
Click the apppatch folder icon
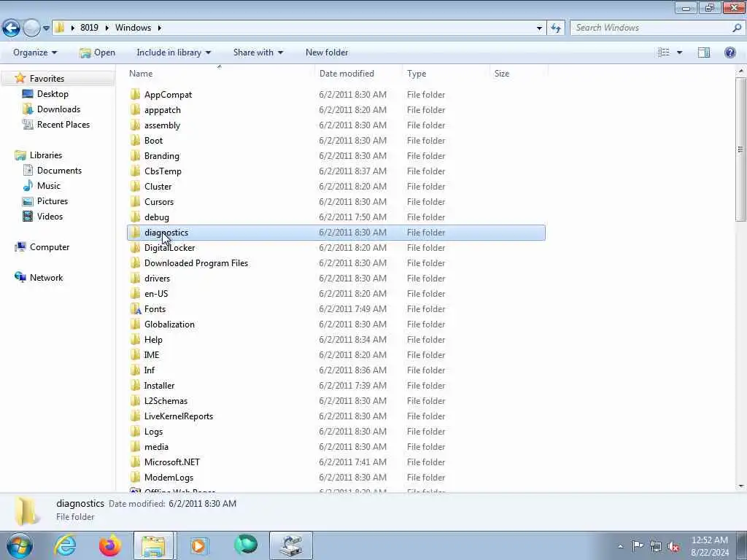point(135,109)
